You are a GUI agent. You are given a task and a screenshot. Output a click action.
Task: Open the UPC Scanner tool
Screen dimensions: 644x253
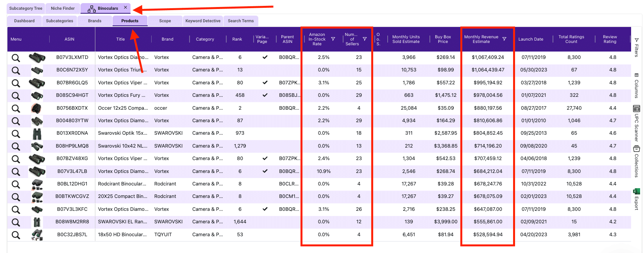tap(637, 123)
